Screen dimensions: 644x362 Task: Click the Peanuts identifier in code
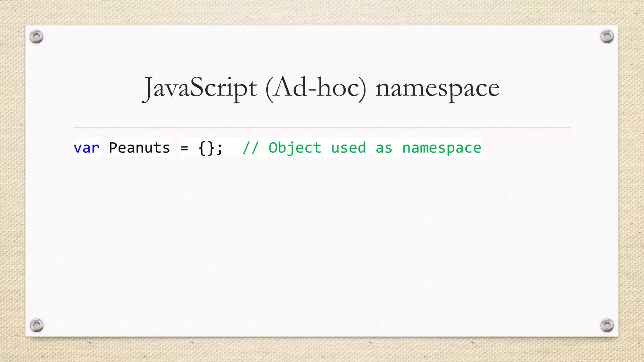click(x=139, y=148)
